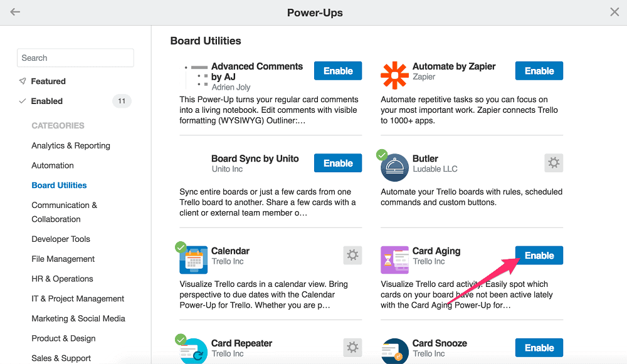Open Calendar power-up settings gear
Screen dimensions: 627x364
tap(352, 256)
